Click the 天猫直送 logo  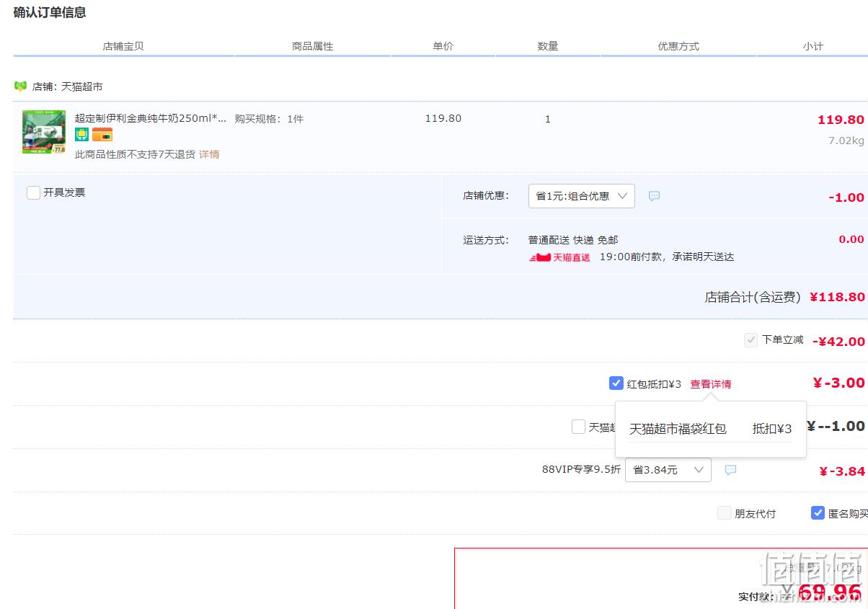(x=560, y=257)
